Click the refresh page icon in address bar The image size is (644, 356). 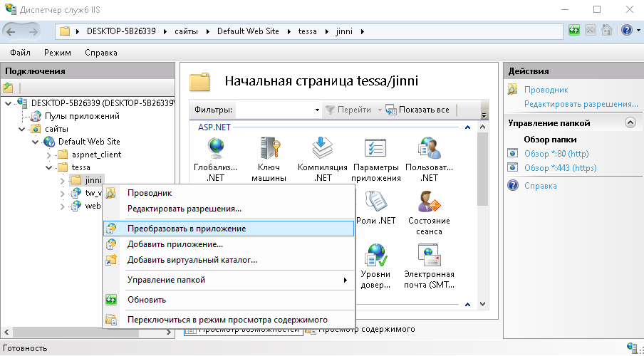point(574,31)
